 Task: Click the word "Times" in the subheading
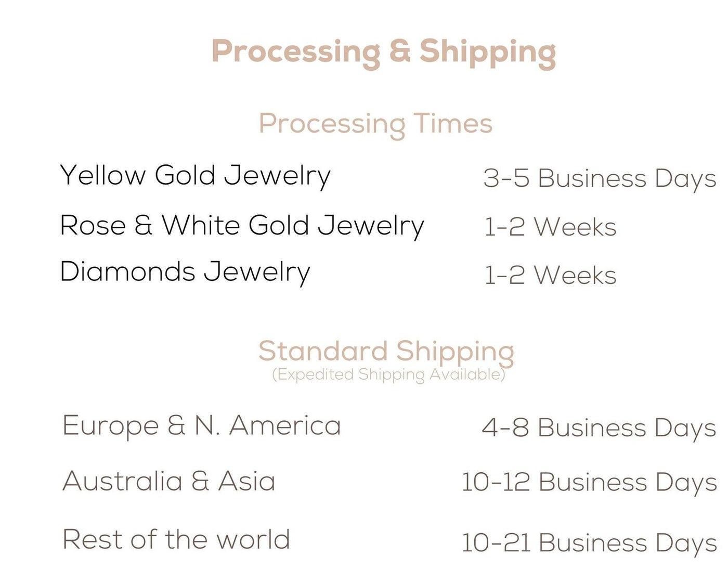coord(453,124)
